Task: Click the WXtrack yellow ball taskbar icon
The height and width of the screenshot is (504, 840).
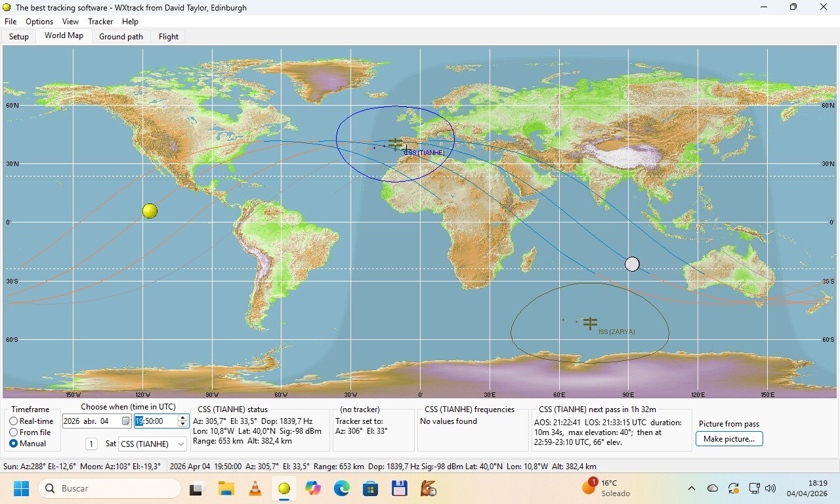Action: pos(284,488)
